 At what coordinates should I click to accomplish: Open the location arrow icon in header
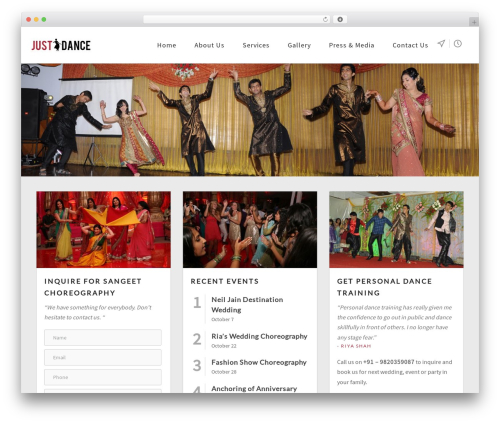click(x=441, y=44)
